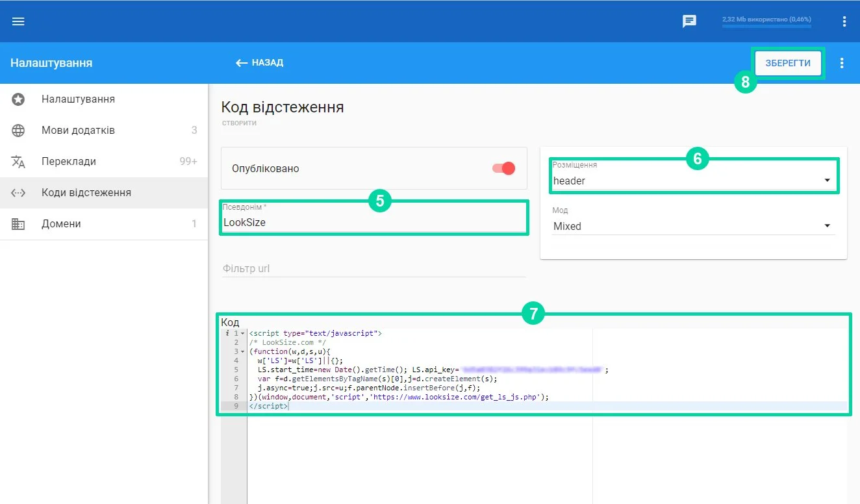Image resolution: width=860 pixels, height=504 pixels.
Task: Toggle the Опубліковано switch
Action: pos(503,168)
